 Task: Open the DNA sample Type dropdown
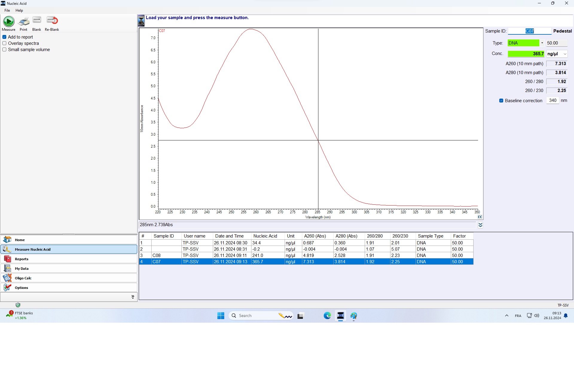(x=542, y=43)
